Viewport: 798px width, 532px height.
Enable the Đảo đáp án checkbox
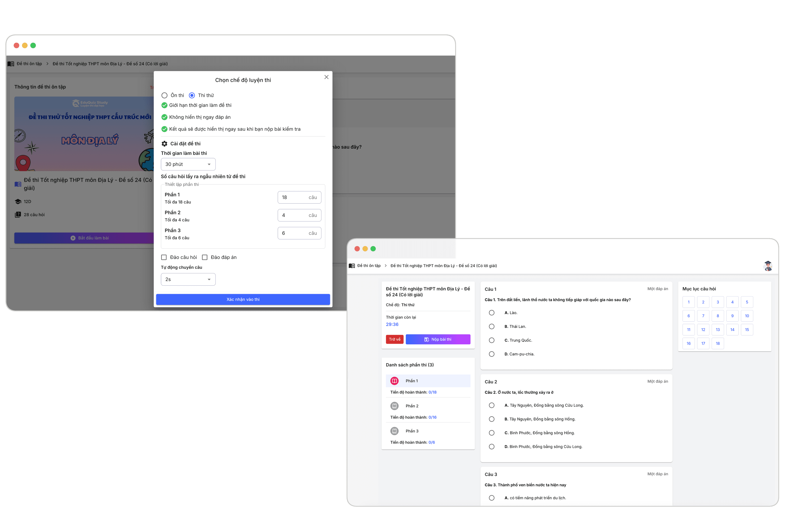[204, 257]
